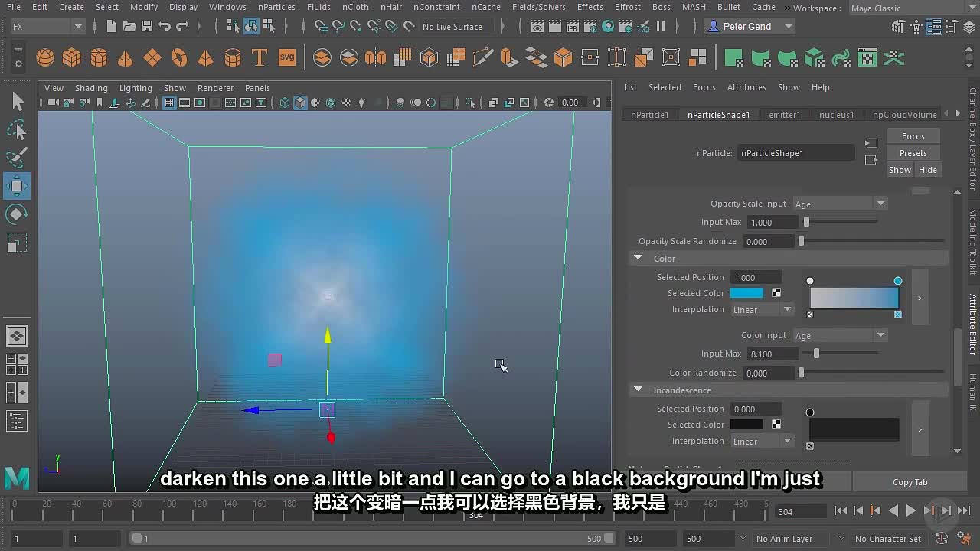Image resolution: width=980 pixels, height=551 pixels.
Task: Click the Redo arrow icon
Action: click(182, 26)
